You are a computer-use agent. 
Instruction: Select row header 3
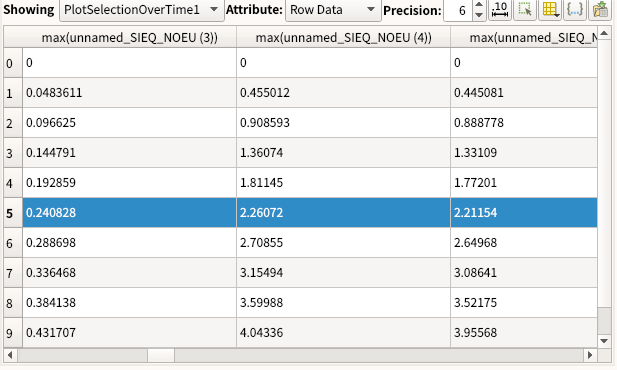(x=13, y=153)
